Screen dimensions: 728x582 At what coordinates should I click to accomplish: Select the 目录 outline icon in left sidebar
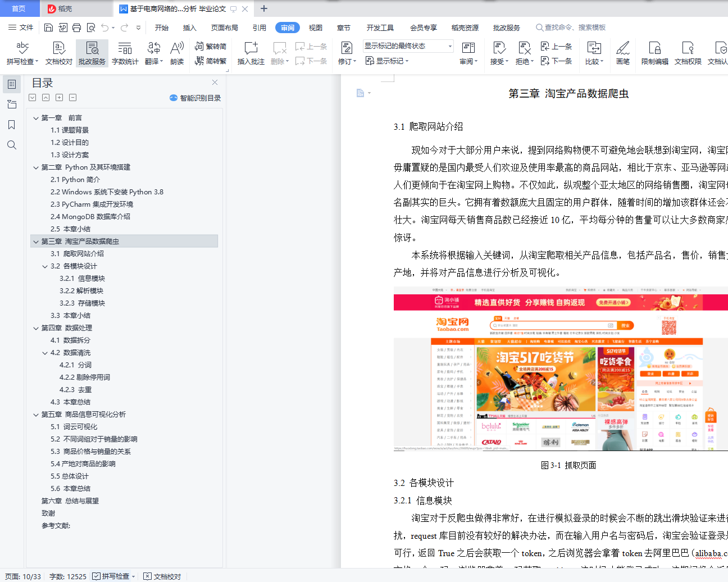point(12,84)
